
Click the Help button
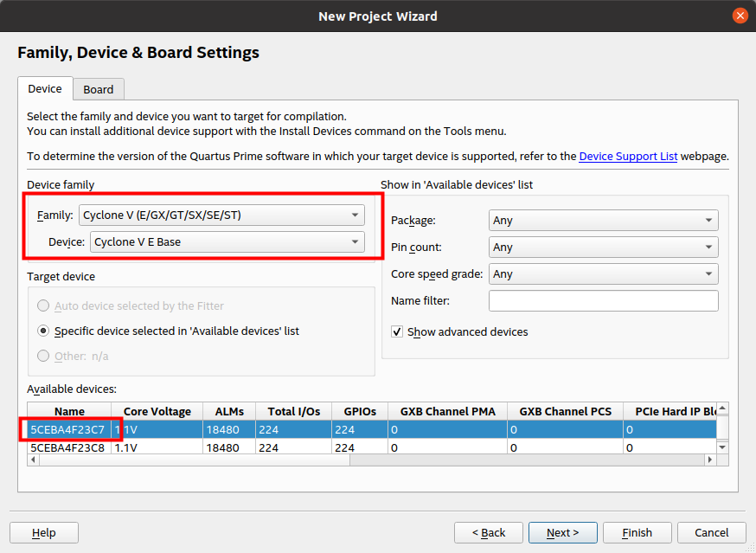coord(44,533)
